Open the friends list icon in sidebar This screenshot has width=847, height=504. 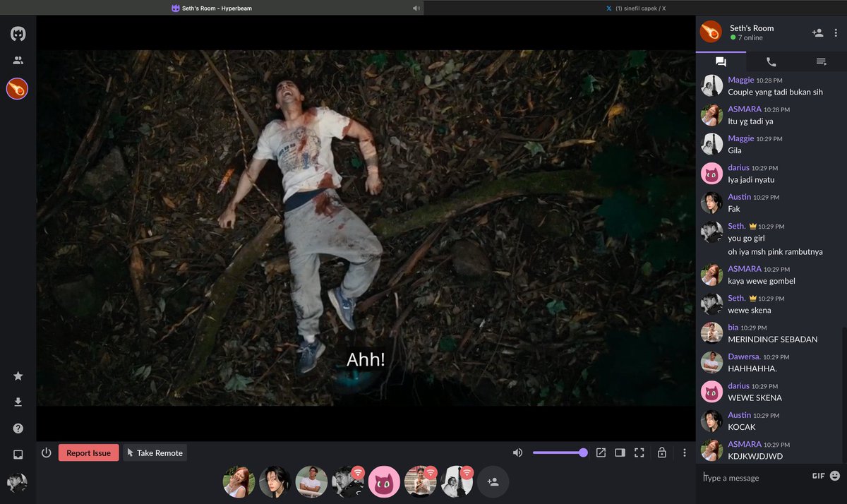coord(18,61)
